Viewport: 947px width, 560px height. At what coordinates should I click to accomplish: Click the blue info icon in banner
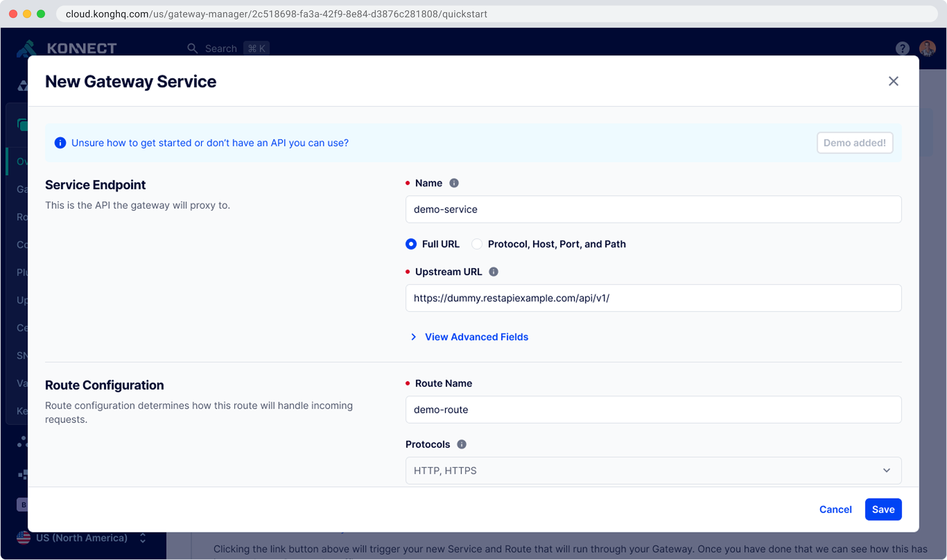pos(60,143)
